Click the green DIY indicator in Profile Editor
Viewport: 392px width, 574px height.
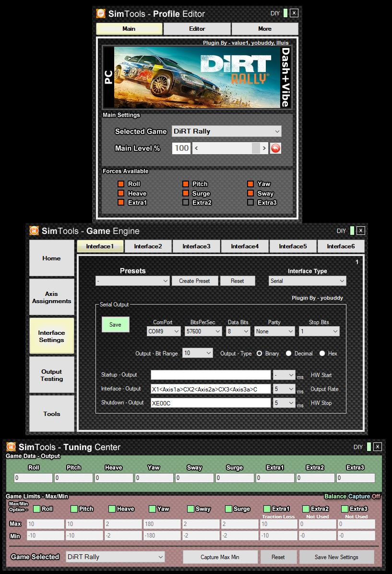[285, 13]
